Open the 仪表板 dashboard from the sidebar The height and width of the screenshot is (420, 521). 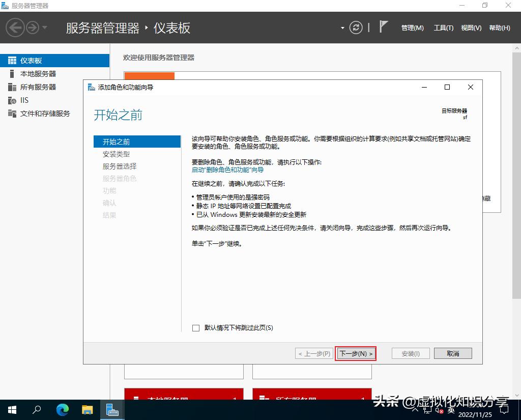(31, 60)
